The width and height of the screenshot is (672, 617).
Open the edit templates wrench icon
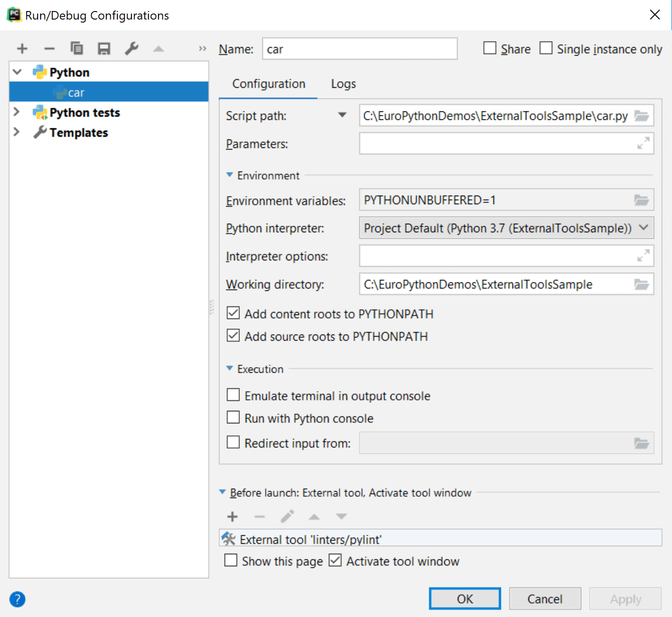(x=131, y=48)
